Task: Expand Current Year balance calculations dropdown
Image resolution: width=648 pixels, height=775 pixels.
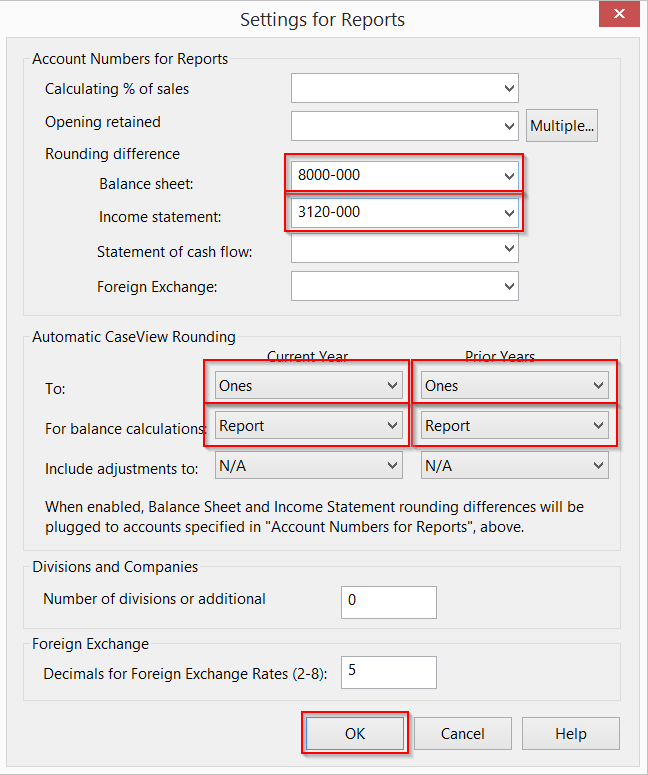Action: pyautogui.click(x=308, y=426)
